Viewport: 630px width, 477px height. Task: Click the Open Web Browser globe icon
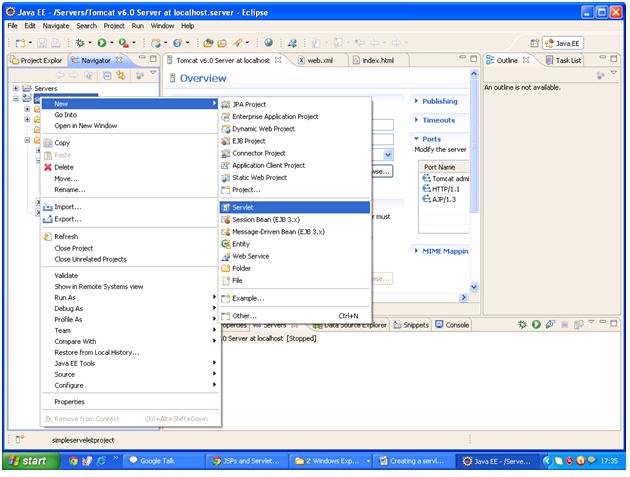point(269,43)
